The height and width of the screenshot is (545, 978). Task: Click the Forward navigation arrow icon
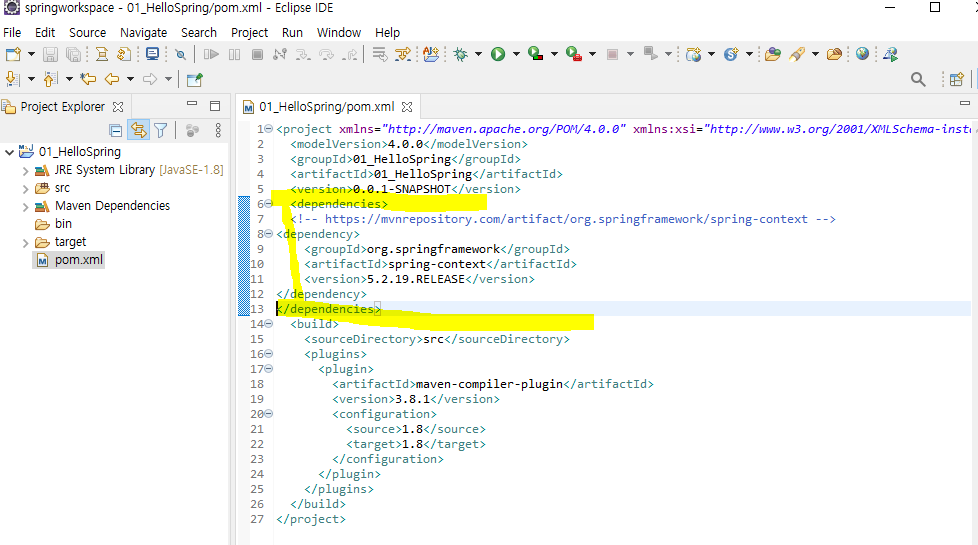tap(150, 79)
